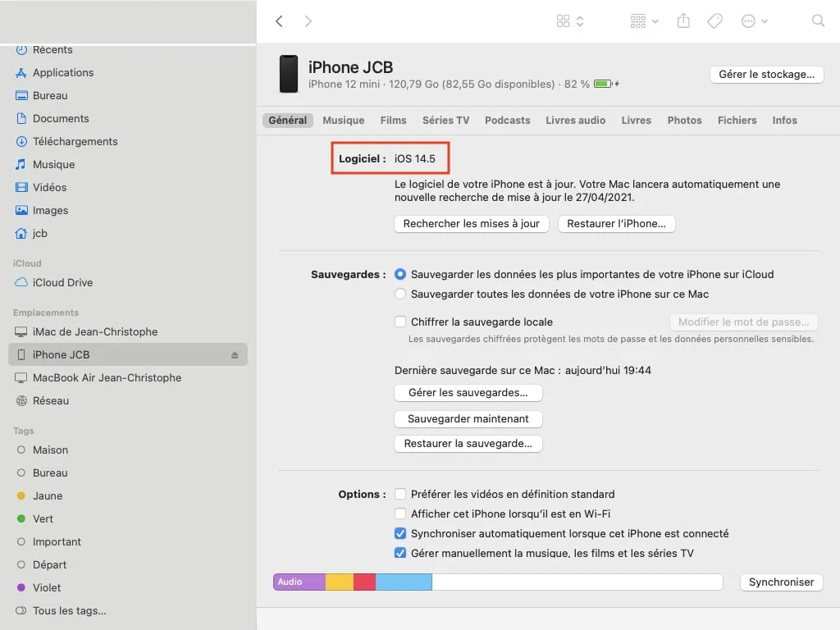Select iPhone JCB in the sidebar
This screenshot has height=630, width=840.
pos(129,355)
